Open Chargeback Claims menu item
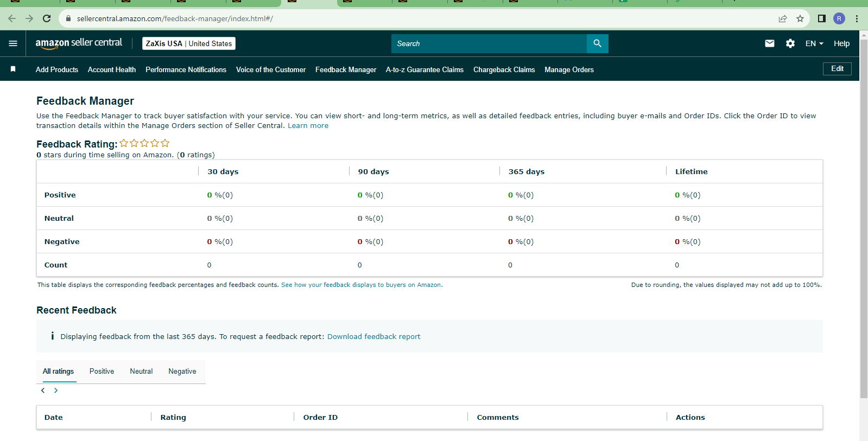868x441 pixels. (504, 69)
